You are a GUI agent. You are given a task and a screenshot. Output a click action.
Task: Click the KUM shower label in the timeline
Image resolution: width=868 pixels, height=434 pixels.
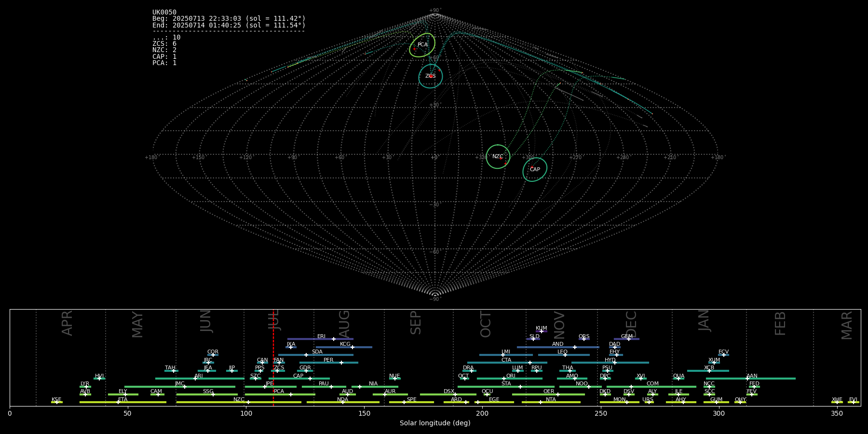pos(542,328)
